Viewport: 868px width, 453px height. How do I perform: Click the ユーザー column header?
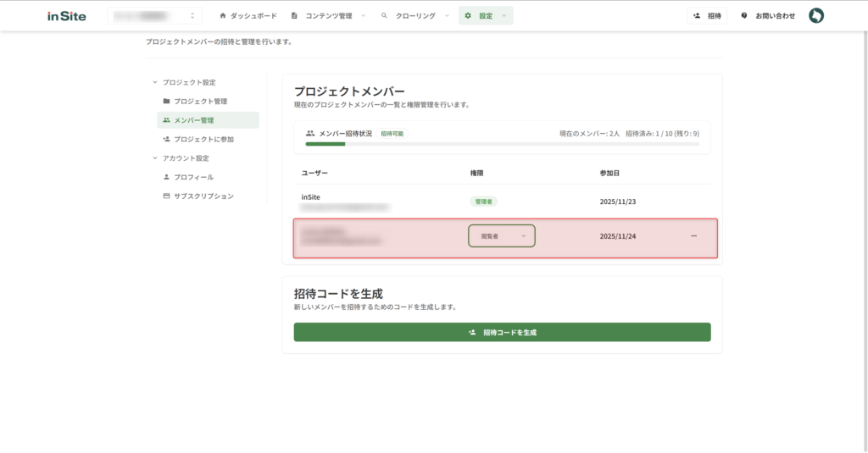pyautogui.click(x=314, y=173)
